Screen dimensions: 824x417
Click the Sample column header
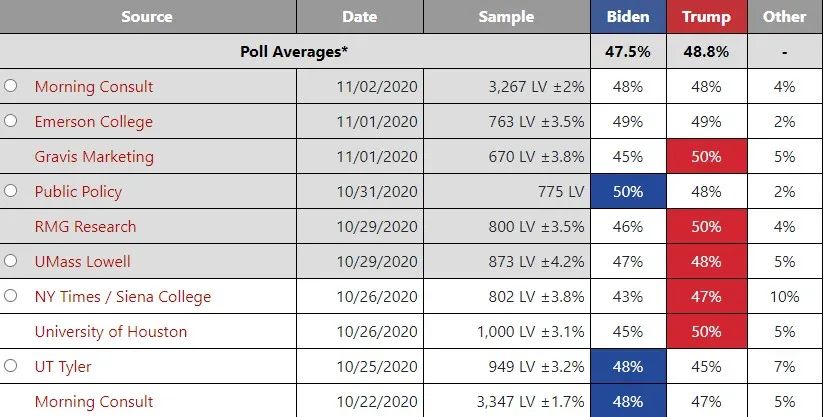click(507, 17)
